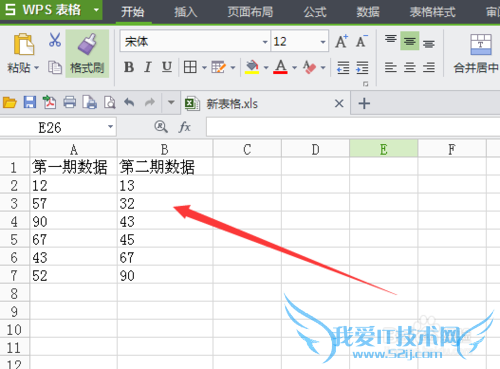Set bottom vertical alignment
Image resolution: width=500 pixels, height=369 pixels.
tap(429, 43)
